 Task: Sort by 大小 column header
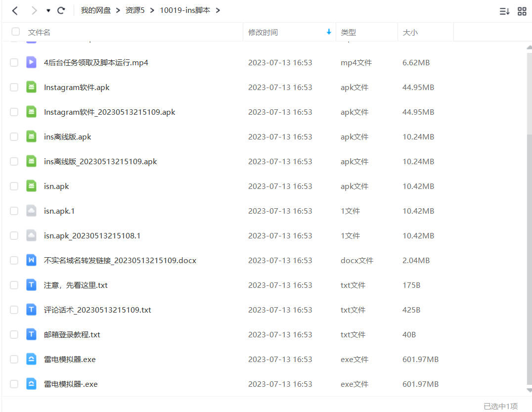coord(410,32)
